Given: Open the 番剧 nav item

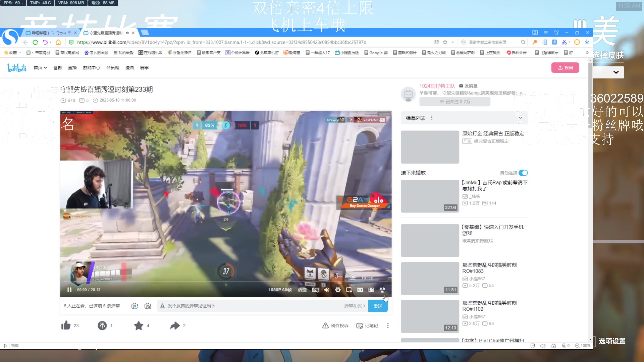Looking at the screenshot, I should coord(57,68).
